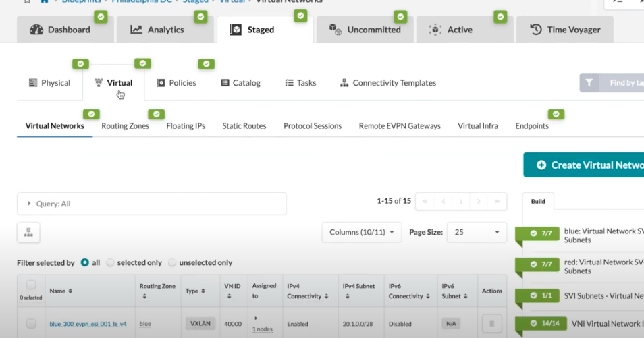This screenshot has width=644, height=338.
Task: Delete blue_300_evpn_esi_001_le_v4 via trash icon
Action: tap(491, 324)
